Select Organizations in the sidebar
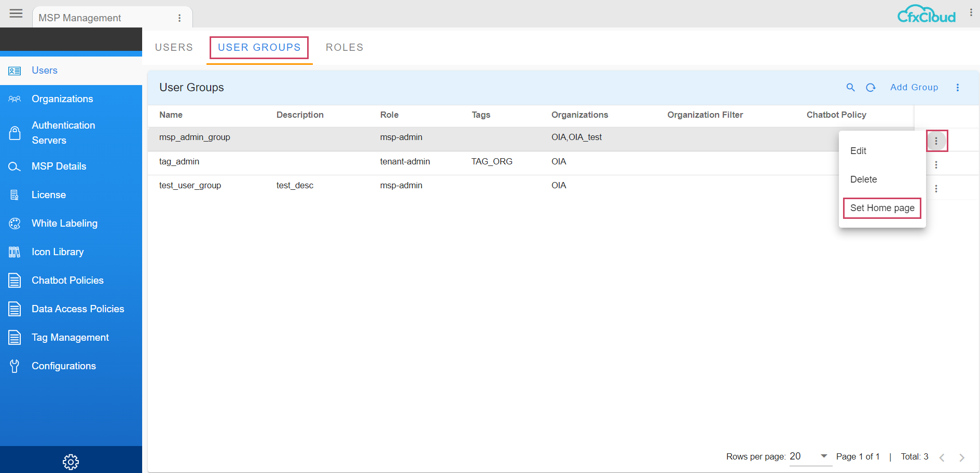 (x=62, y=99)
